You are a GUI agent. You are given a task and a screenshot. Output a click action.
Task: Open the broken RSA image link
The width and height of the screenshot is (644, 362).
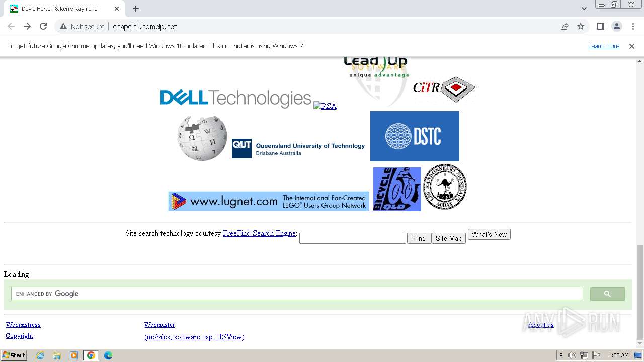tap(325, 106)
